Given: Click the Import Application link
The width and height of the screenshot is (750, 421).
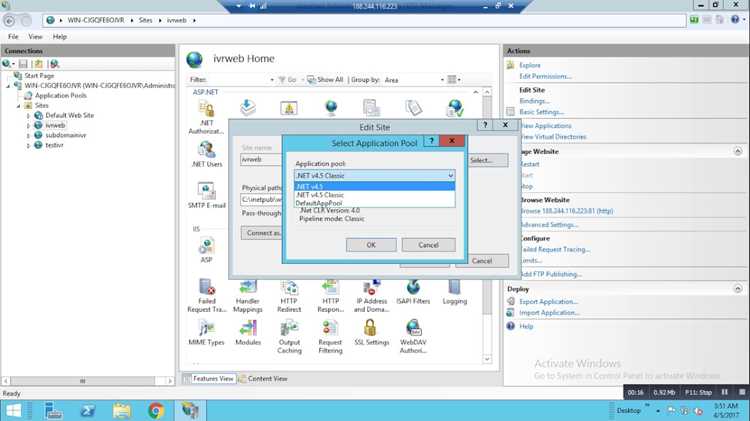Looking at the screenshot, I should coord(549,313).
